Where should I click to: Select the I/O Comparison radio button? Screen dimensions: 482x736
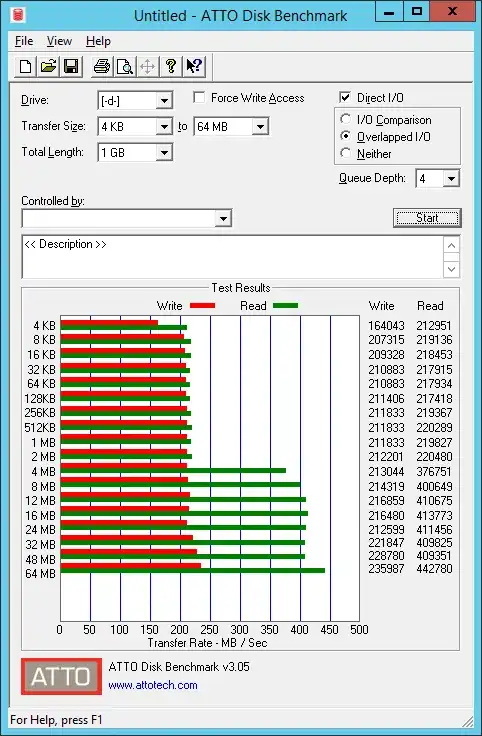[346, 120]
